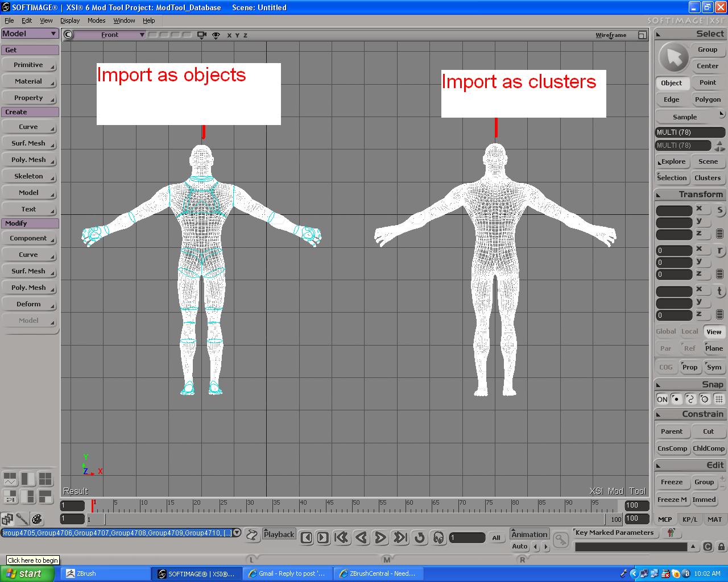Expand the selected groups list dropdown

click(237, 533)
